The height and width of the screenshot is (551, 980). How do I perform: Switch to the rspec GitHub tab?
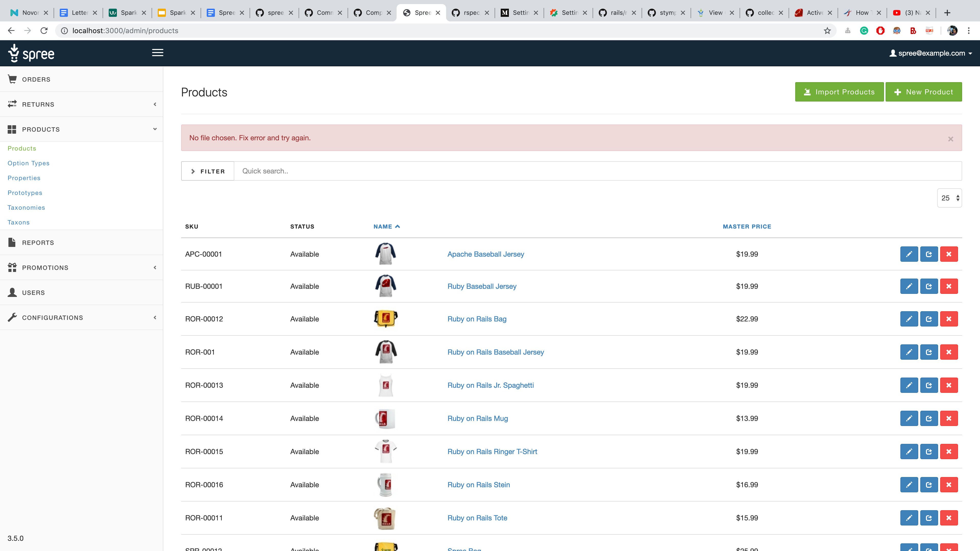coord(470,12)
